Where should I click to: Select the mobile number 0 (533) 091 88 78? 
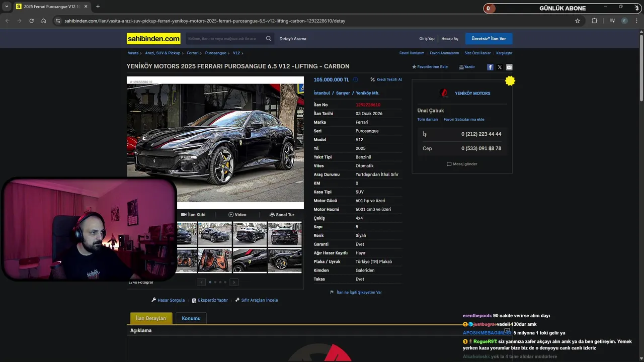pos(481,148)
